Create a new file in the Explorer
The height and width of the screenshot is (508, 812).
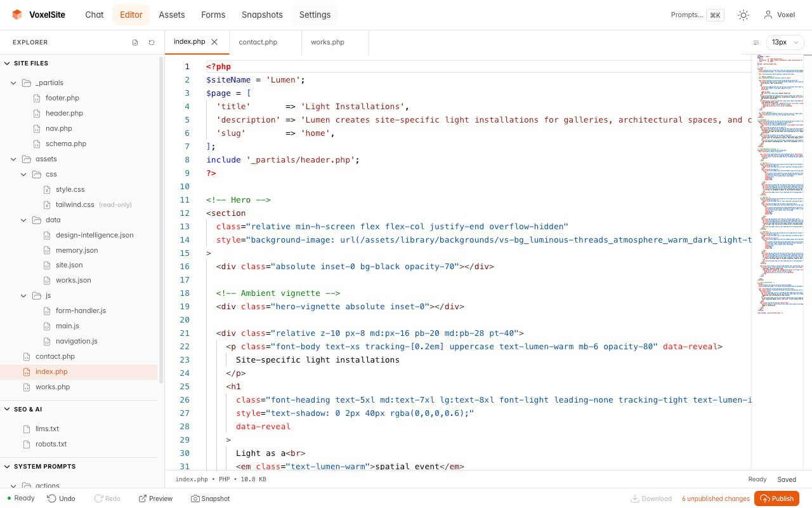pyautogui.click(x=135, y=42)
